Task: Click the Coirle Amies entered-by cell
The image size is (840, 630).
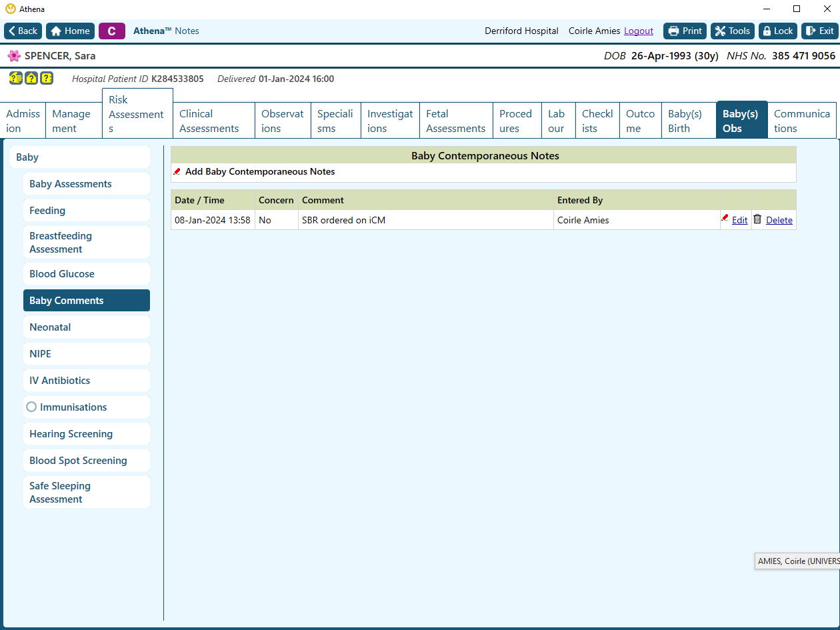Action: [637, 220]
